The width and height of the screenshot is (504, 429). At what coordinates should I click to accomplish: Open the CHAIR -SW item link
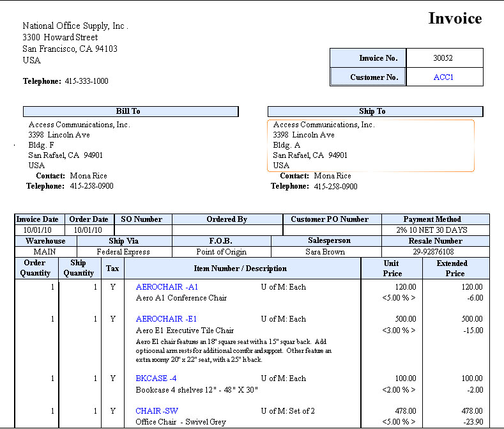[x=157, y=410]
